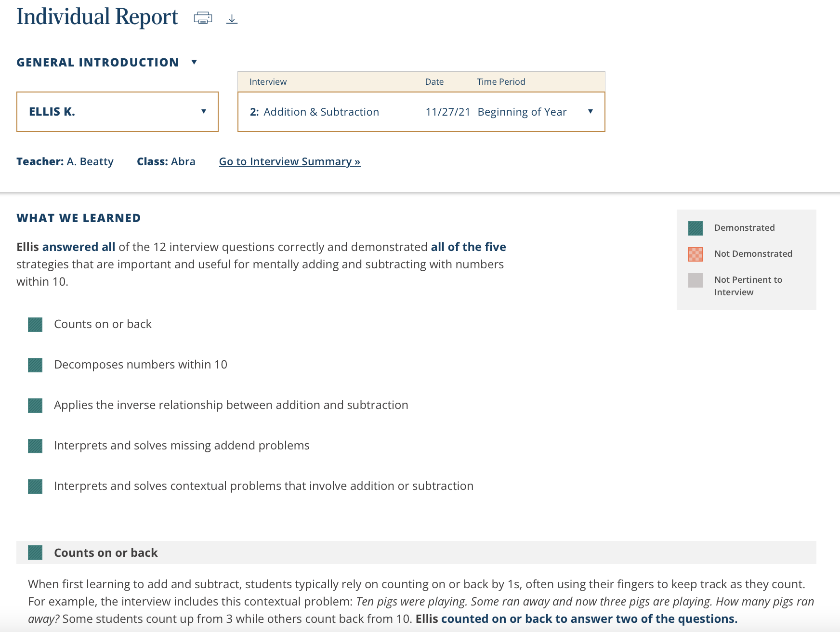Screen dimensions: 840x632
Task: Click the demonstrated mark for missing addend problems
Action: pos(35,446)
